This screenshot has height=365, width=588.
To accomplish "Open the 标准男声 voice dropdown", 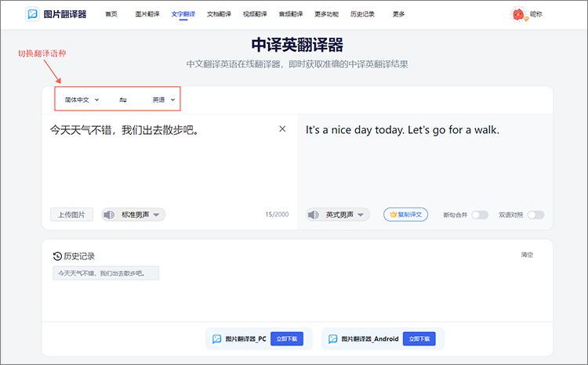I will pos(140,215).
